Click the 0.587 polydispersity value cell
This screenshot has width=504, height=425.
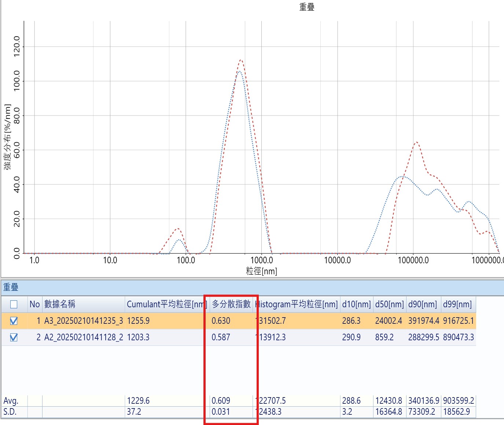tap(221, 337)
